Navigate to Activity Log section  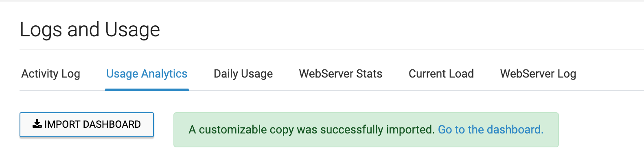pos(50,74)
